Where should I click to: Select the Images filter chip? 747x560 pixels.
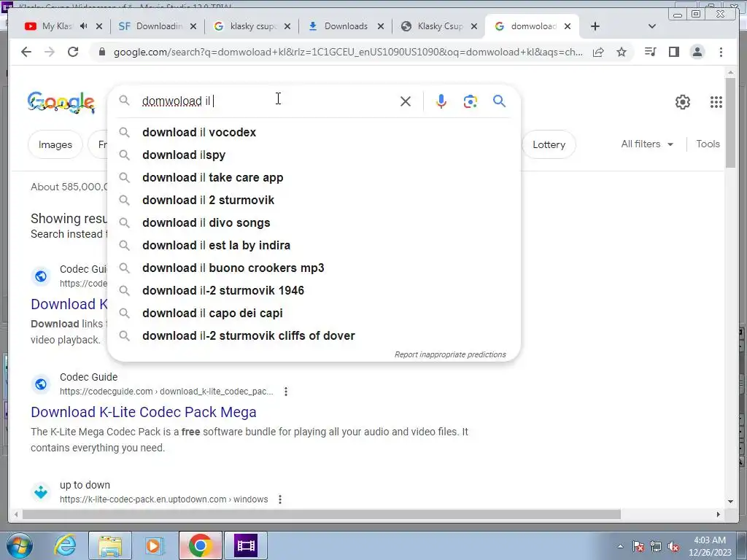[x=55, y=144]
